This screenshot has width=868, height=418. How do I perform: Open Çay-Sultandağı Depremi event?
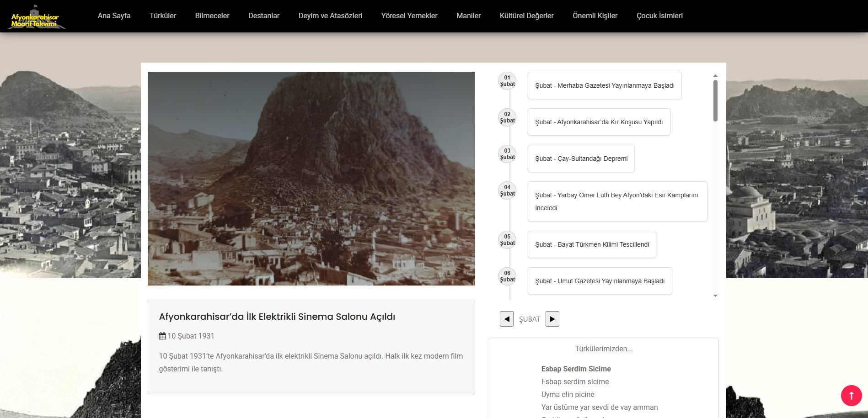[x=581, y=159]
